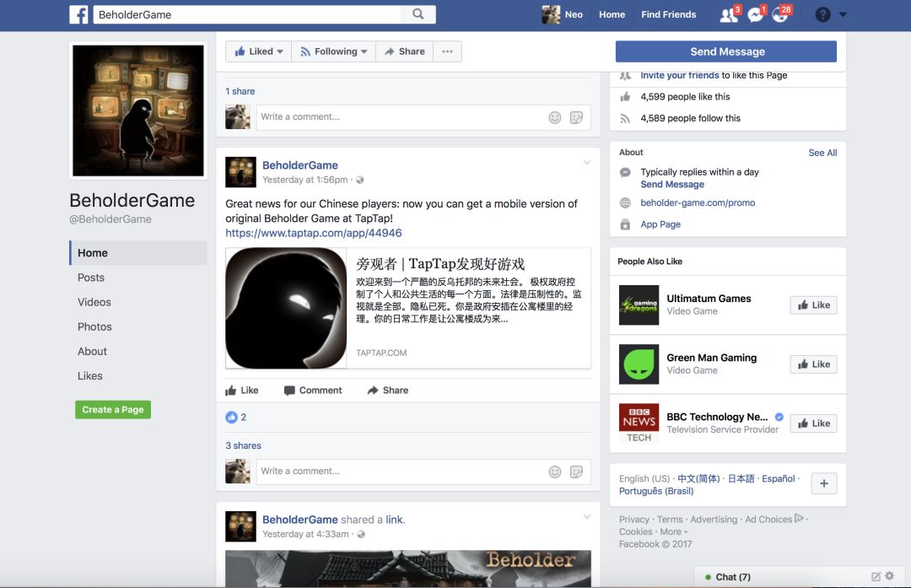This screenshot has width=911, height=588.
Task: Click the BeholderGame search input field
Action: pos(247,14)
